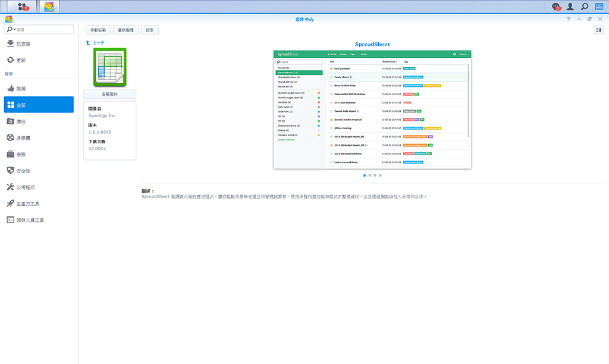Click the 版本 label
609x364 pixels.
(x=92, y=125)
